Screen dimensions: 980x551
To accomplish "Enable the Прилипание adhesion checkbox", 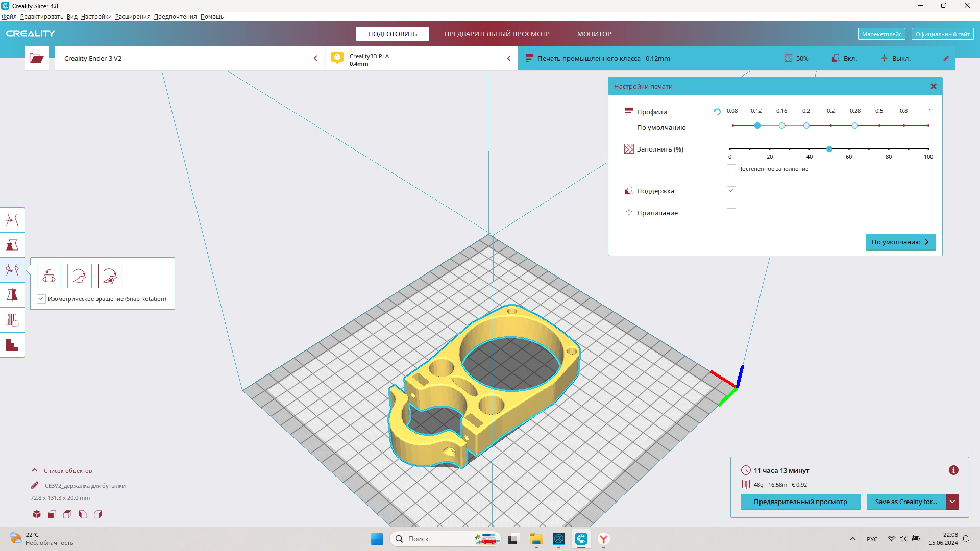I will coord(731,213).
